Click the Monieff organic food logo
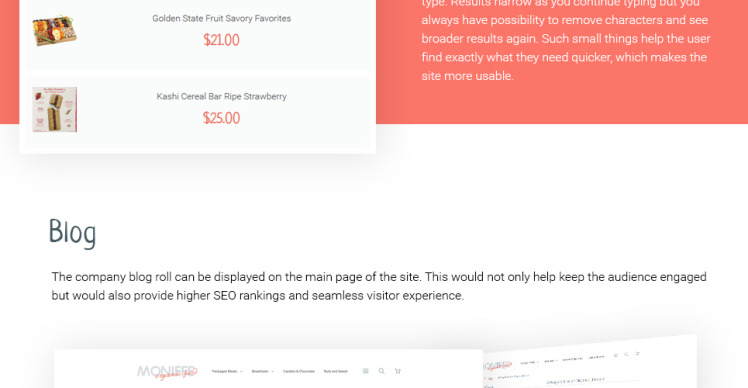Screen dimensions: 748x388 coord(167,371)
